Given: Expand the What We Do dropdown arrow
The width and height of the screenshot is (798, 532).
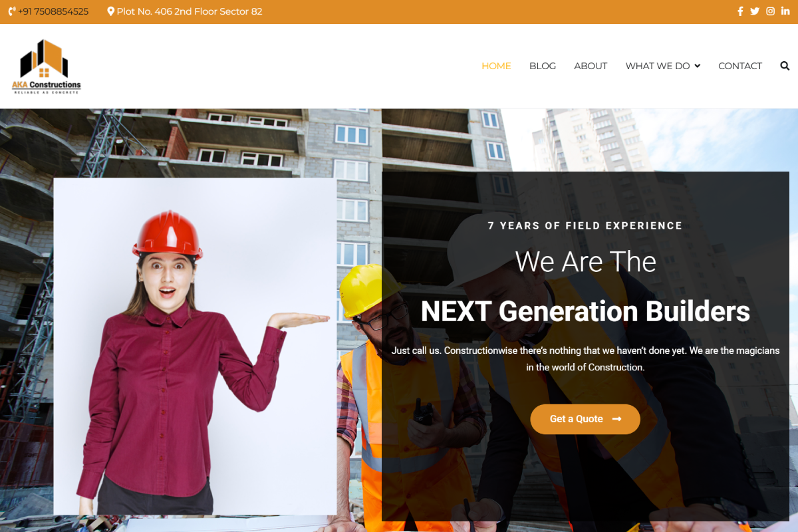Looking at the screenshot, I should (697, 66).
